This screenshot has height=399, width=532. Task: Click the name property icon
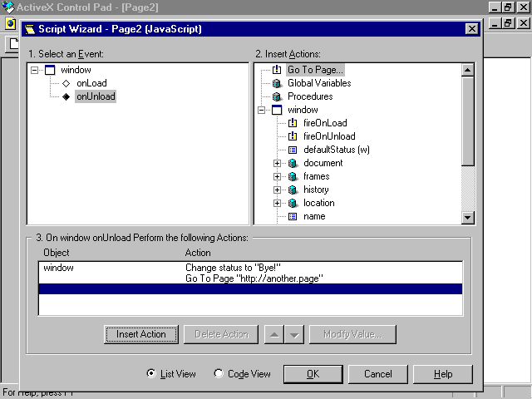coord(293,216)
